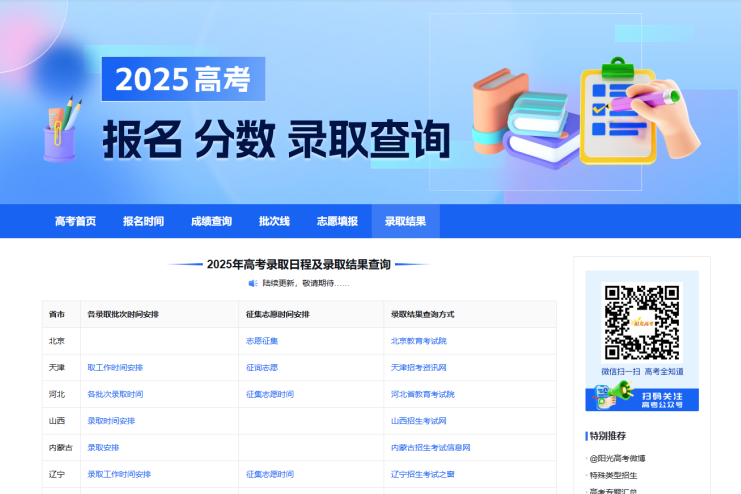Open @阳光高考微博 sidebar link
This screenshot has height=494, width=741.
click(x=617, y=458)
